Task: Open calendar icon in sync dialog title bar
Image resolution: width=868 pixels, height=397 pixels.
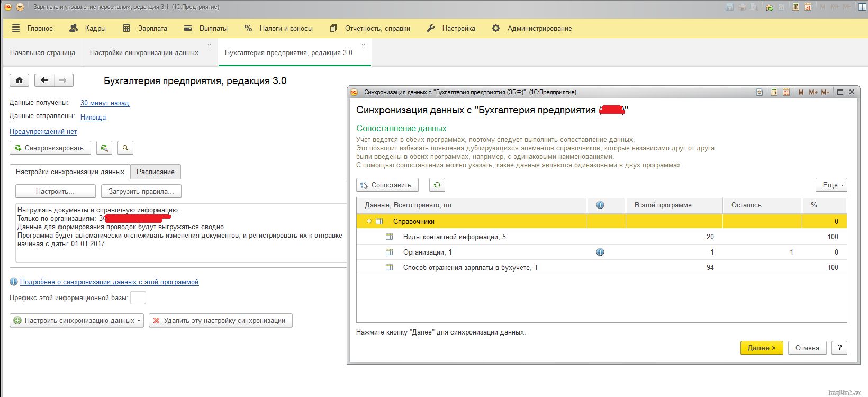Action: point(786,92)
